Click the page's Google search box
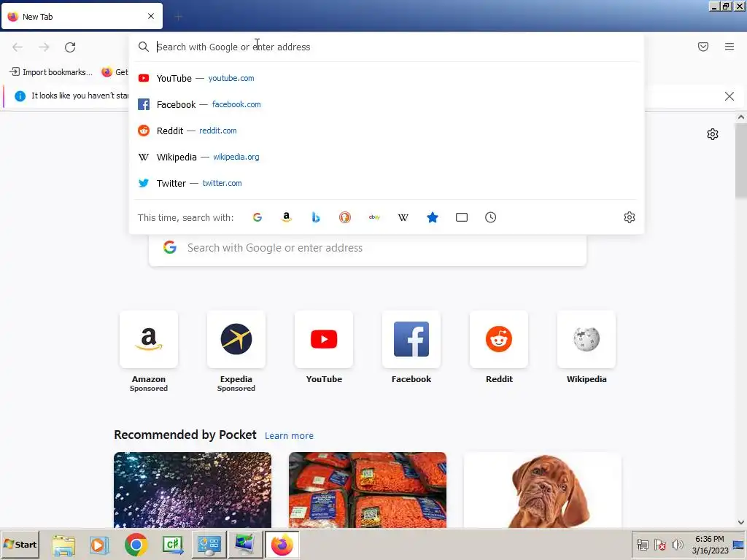This screenshot has width=747, height=560. click(x=368, y=248)
